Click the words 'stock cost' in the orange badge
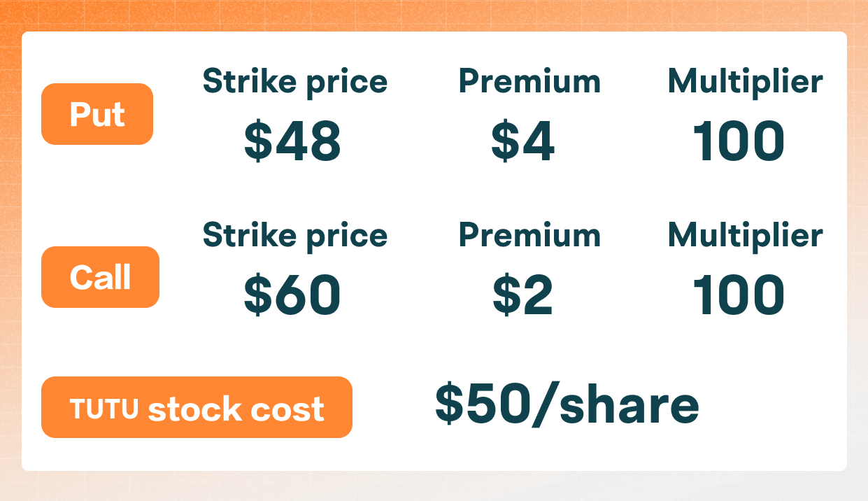The width and height of the screenshot is (868, 501). click(x=236, y=409)
